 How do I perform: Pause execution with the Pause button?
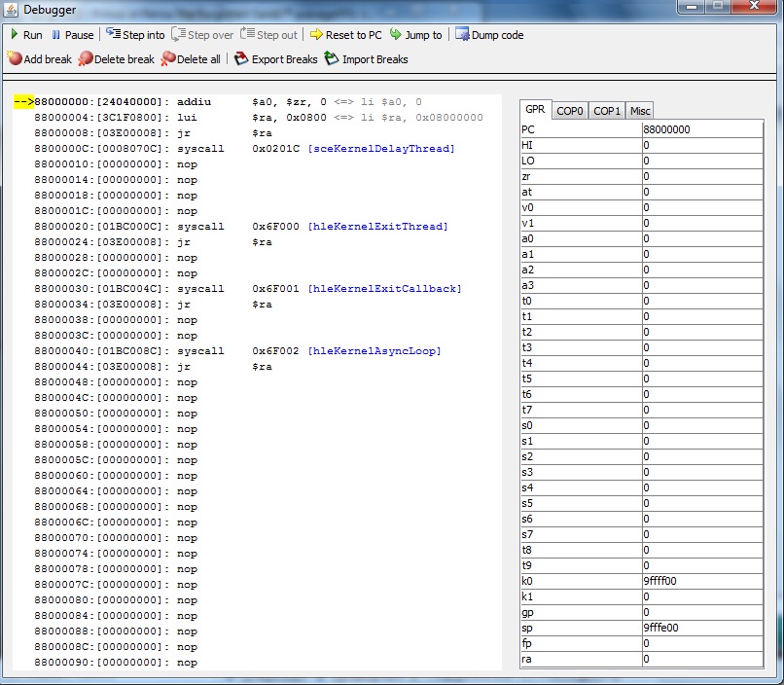pyautogui.click(x=72, y=35)
